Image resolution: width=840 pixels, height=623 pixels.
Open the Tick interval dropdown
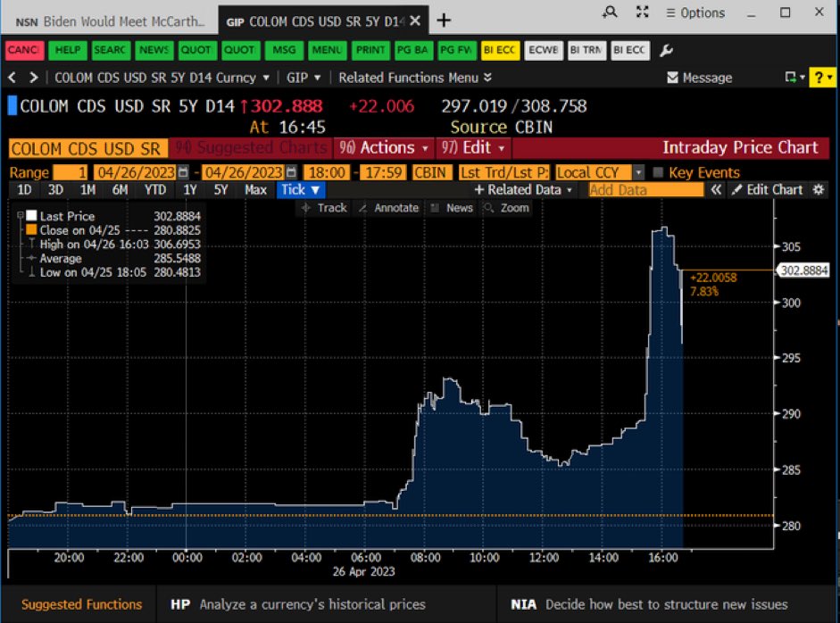pos(301,189)
